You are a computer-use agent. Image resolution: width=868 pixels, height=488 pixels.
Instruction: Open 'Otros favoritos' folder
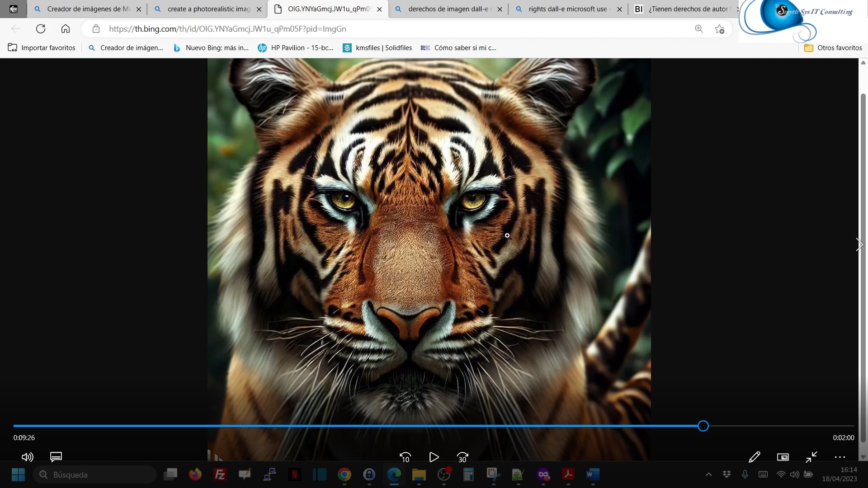[833, 48]
